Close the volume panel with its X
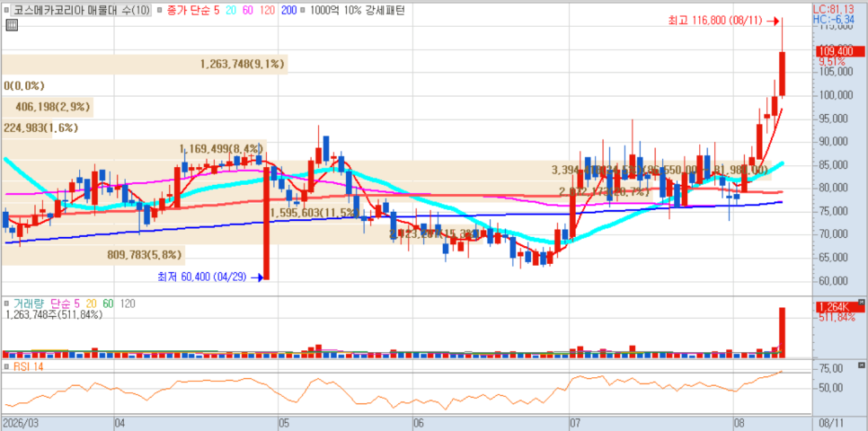Image resolution: width=868 pixels, height=431 pixels. tap(861, 302)
